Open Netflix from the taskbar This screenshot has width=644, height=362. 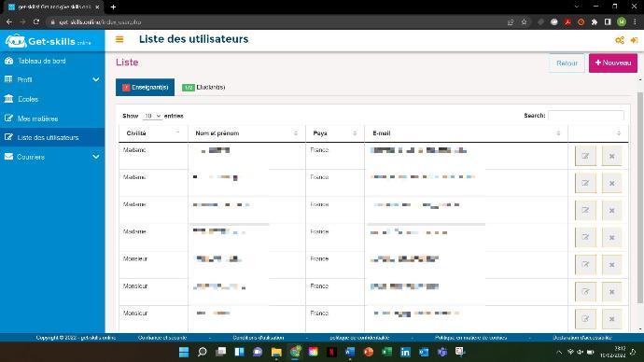click(x=331, y=352)
